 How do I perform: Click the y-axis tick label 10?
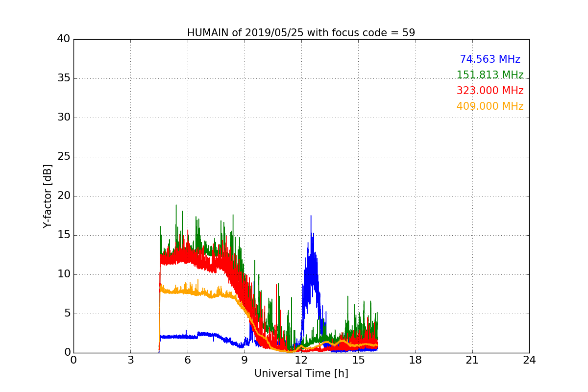(64, 274)
